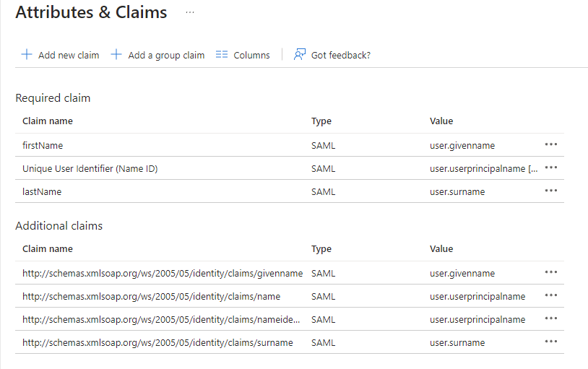The image size is (588, 369).
Task: Open ellipsis menu for the claims/givenname row
Action: coord(551,272)
